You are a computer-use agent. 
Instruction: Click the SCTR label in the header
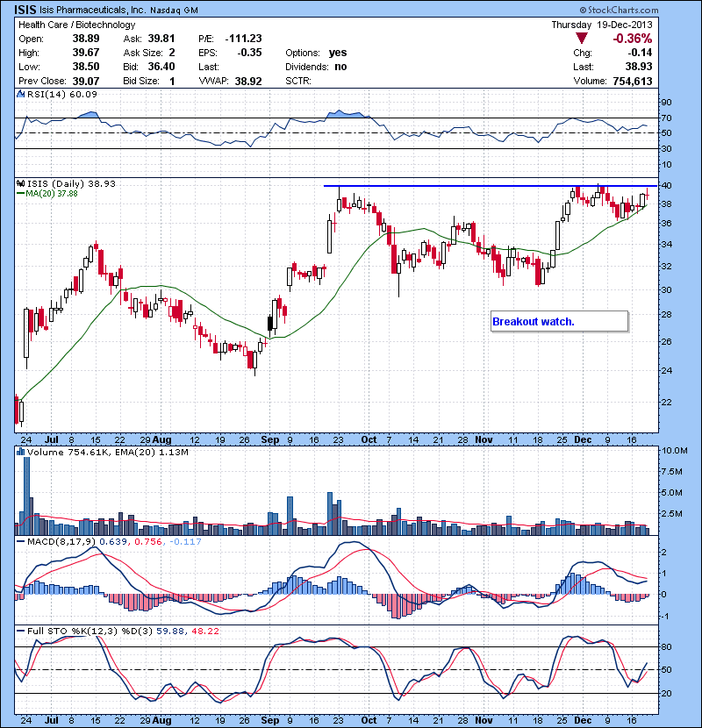click(x=297, y=81)
